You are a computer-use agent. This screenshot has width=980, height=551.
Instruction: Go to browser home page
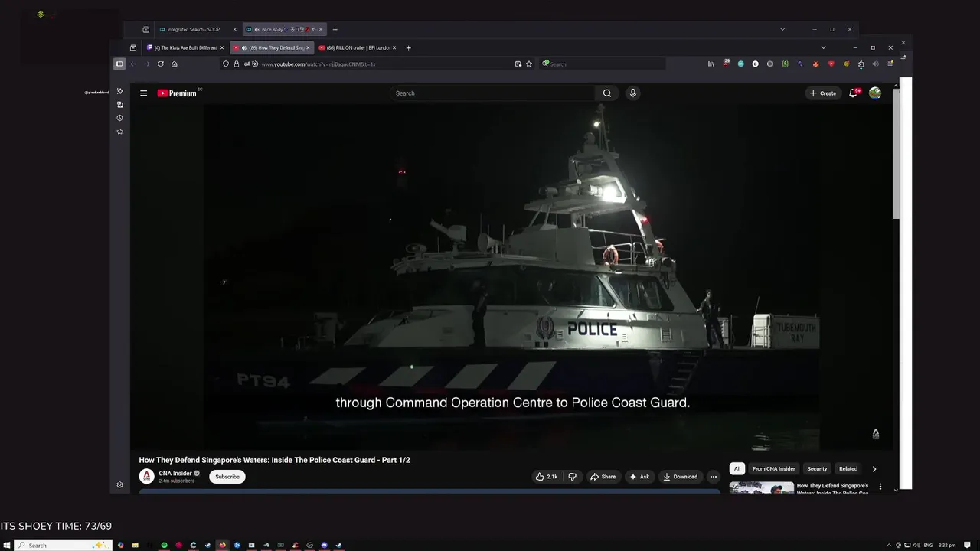coord(175,64)
